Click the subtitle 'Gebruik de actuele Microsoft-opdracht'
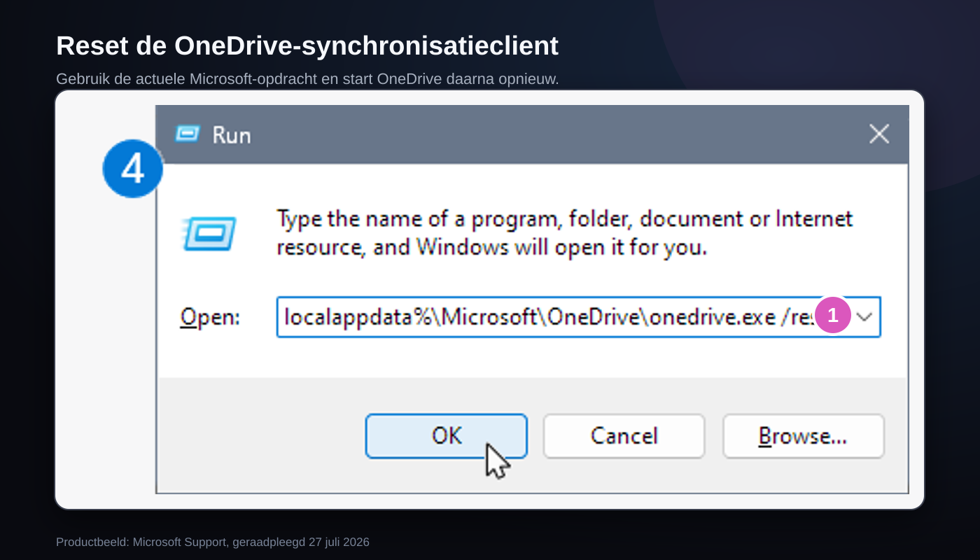Viewport: 980px width, 560px height. coord(307,78)
